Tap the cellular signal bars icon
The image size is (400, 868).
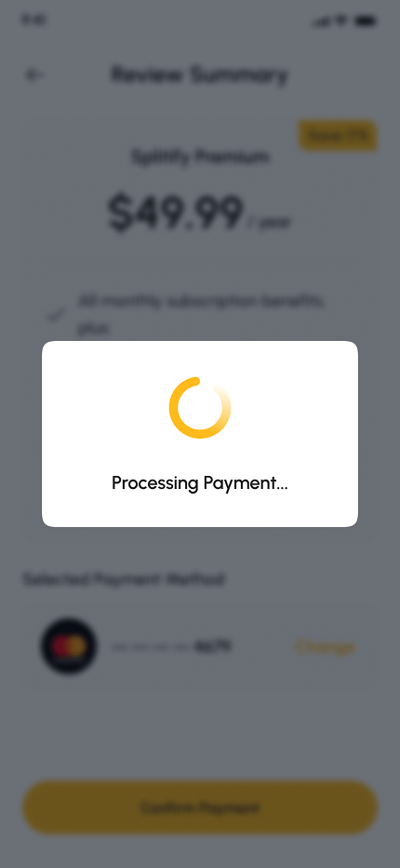[320, 21]
